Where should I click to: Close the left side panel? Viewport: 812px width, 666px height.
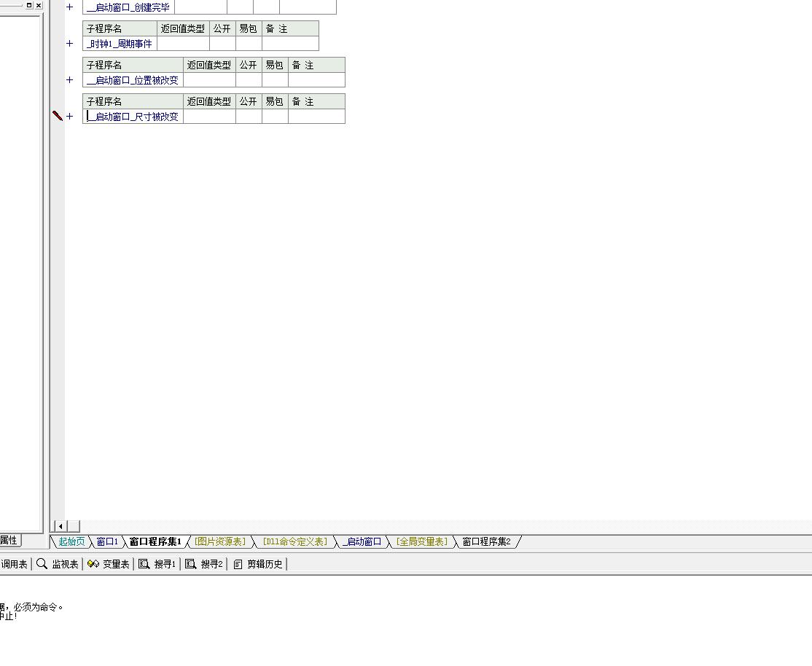coord(39,5)
